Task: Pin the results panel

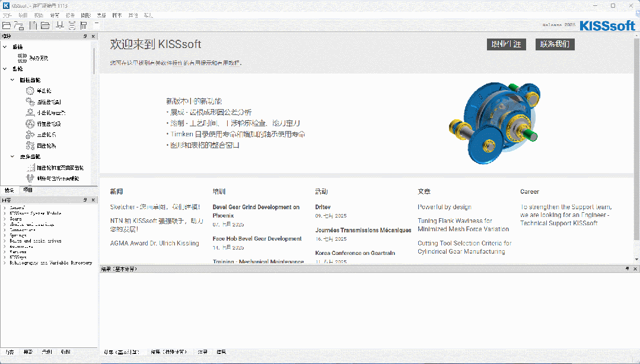Action: tap(628, 269)
